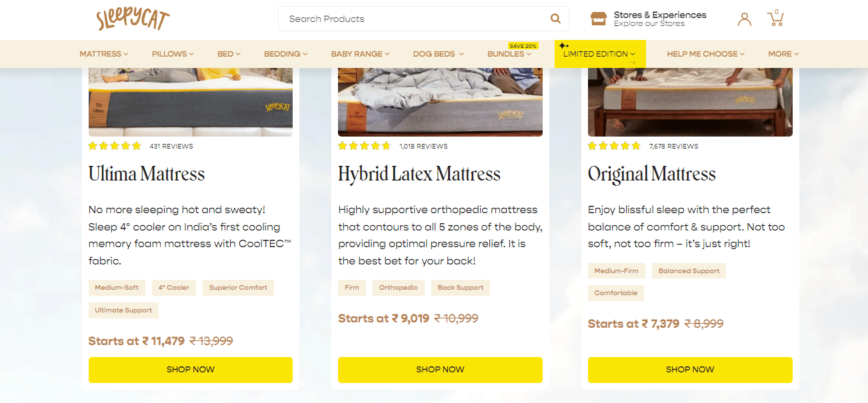Image resolution: width=868 pixels, height=403 pixels.
Task: Open the Help Me Choose menu
Action: 705,54
